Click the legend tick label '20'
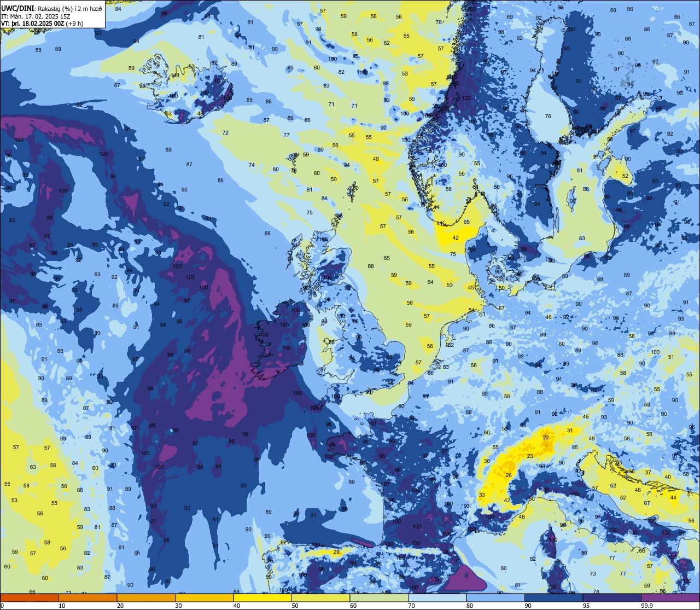700x610 pixels. coord(120,606)
